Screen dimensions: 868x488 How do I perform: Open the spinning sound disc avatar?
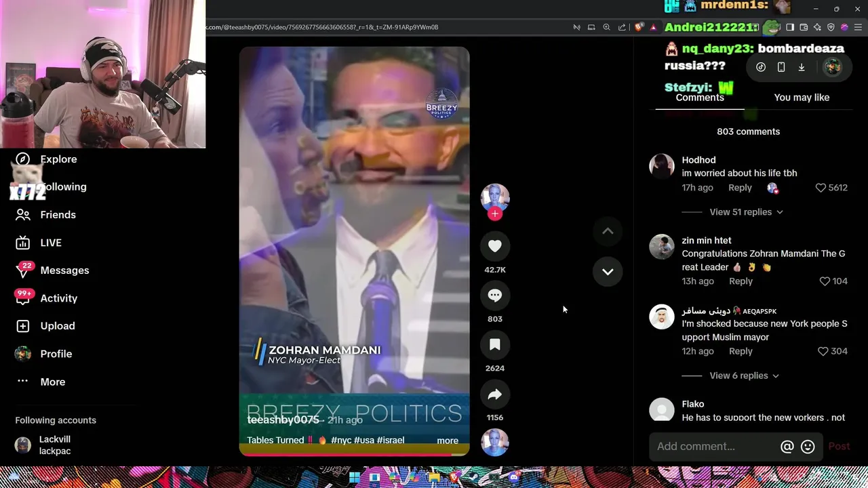[495, 443]
